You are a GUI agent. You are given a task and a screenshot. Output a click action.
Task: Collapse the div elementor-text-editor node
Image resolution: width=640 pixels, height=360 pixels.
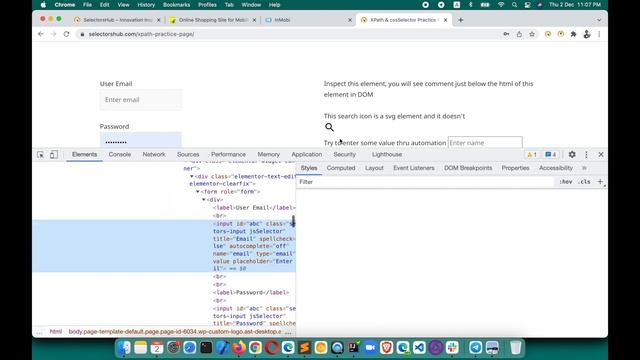[191, 176]
